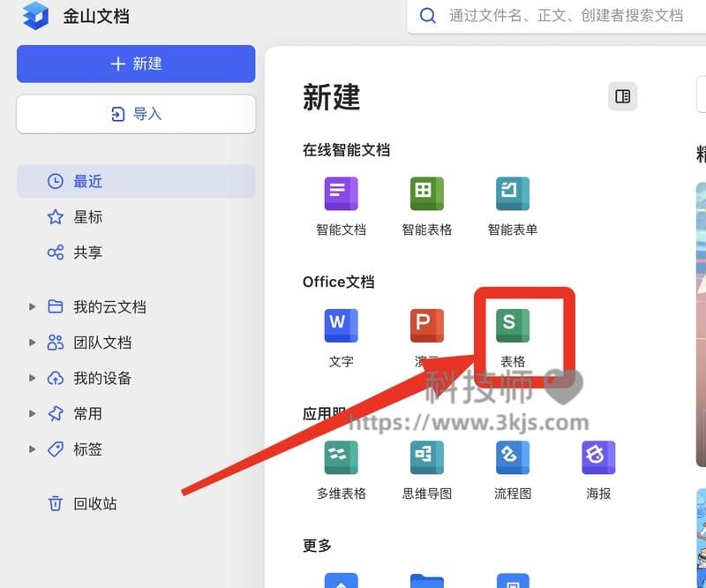Click the people icon beside 团队文档

pyautogui.click(x=56, y=343)
